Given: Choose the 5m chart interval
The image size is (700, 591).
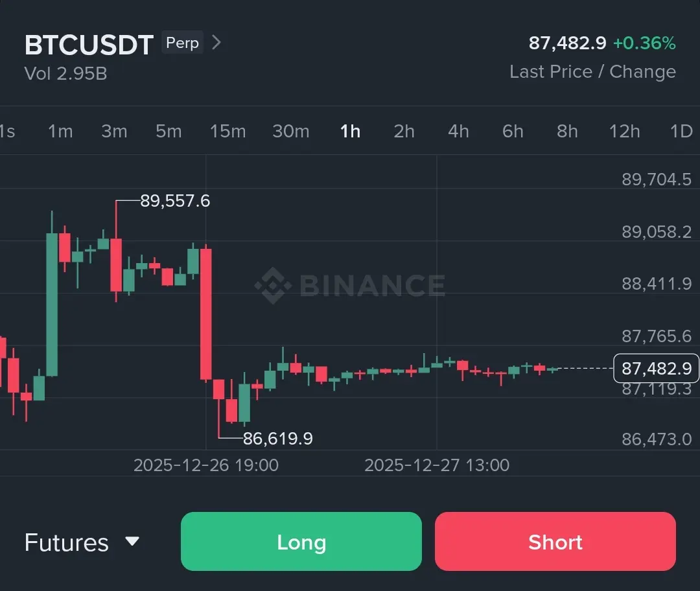Looking at the screenshot, I should click(169, 131).
